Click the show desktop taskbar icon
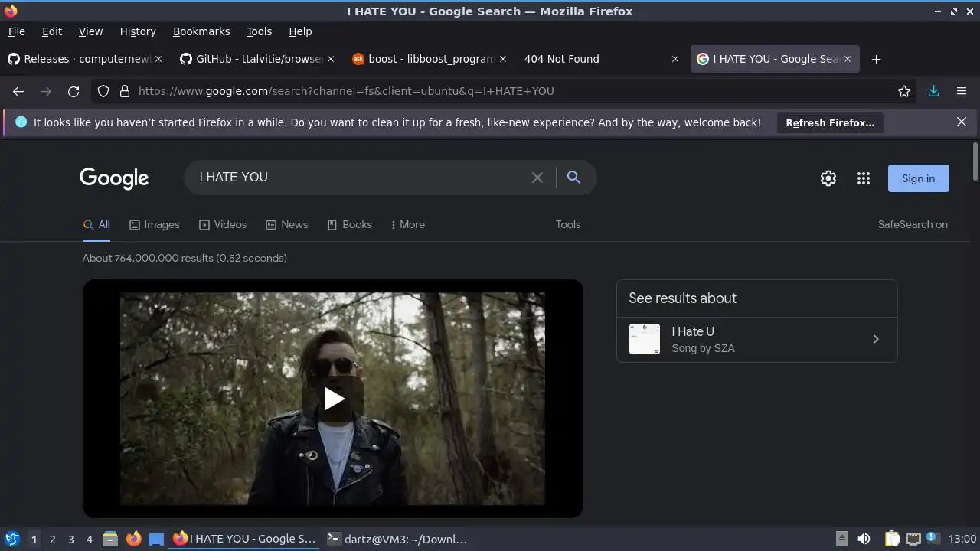980x551 pixels. [x=156, y=539]
